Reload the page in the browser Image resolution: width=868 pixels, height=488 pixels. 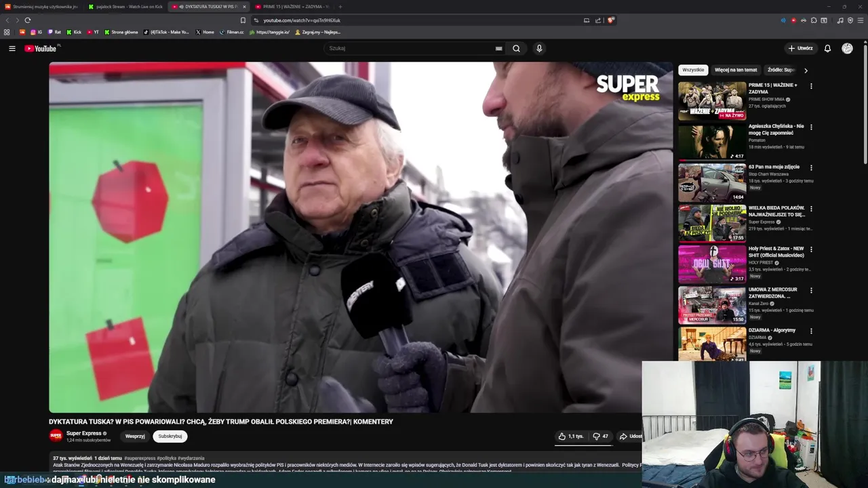28,20
